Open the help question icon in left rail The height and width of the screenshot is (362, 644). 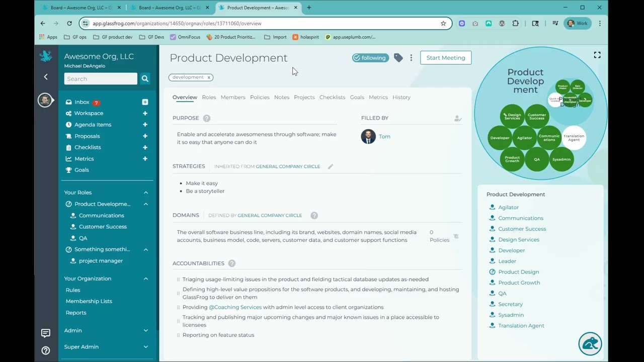click(x=46, y=350)
